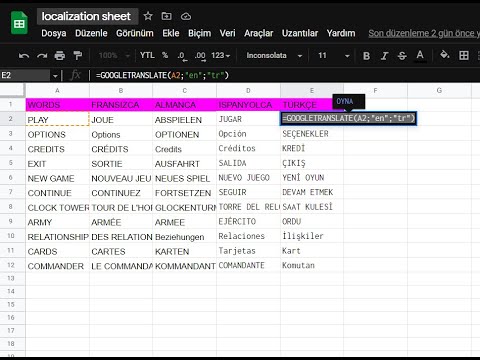Select column D header
This screenshot has height=360, width=480.
click(248, 90)
